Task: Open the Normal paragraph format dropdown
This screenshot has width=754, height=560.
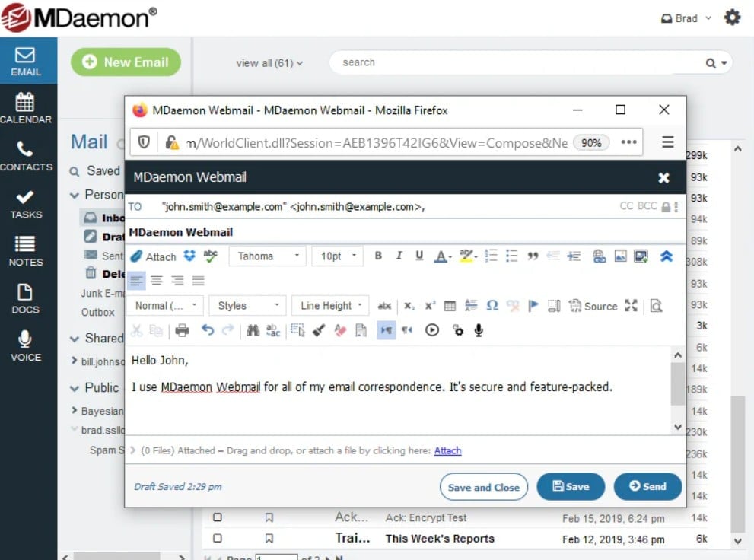Action: point(165,306)
